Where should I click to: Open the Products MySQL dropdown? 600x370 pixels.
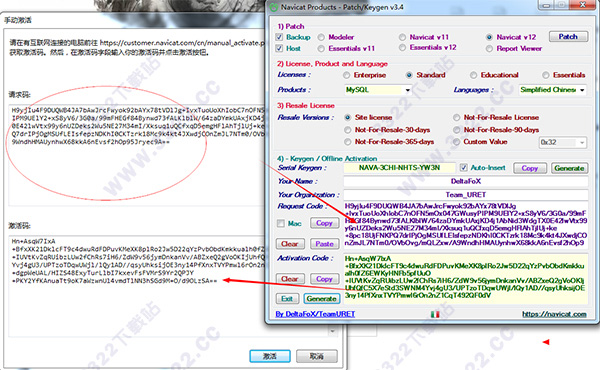[378, 90]
